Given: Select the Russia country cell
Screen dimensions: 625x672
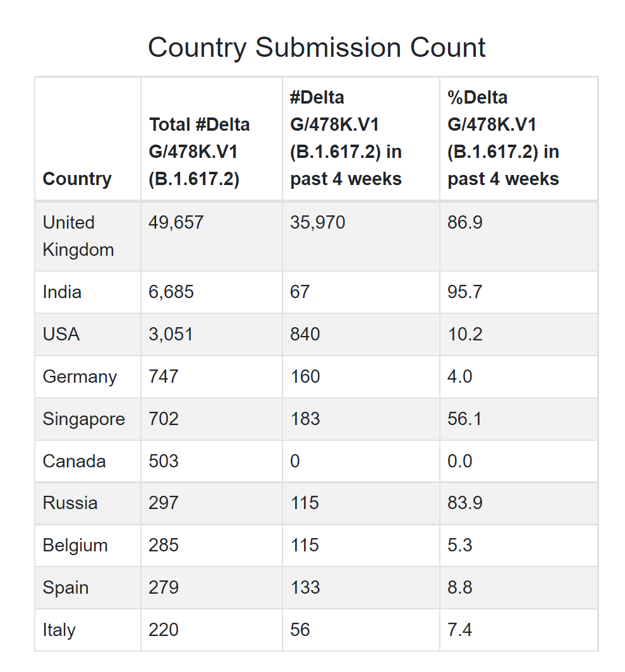Looking at the screenshot, I should [70, 503].
